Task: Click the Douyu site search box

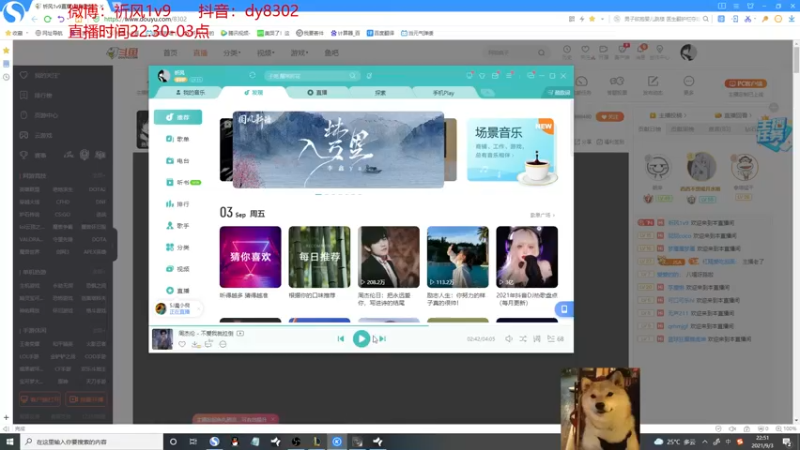Action: point(514,53)
